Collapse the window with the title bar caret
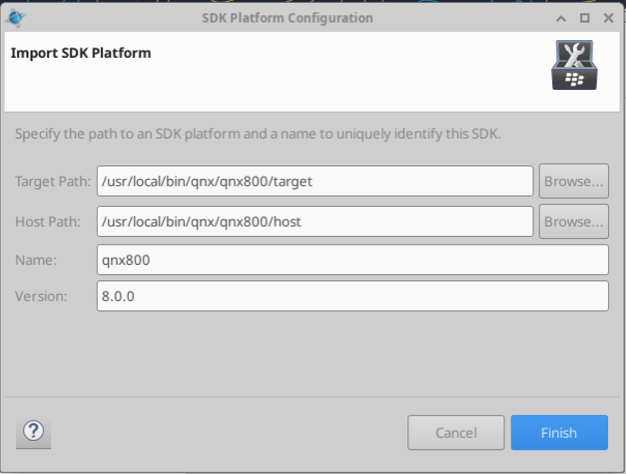 [x=562, y=18]
